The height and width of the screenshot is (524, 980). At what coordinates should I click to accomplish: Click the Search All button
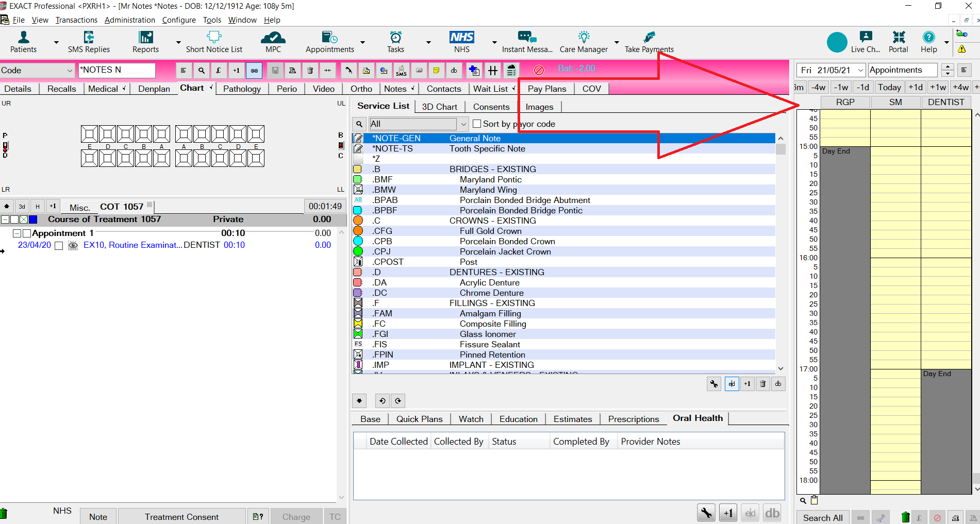click(823, 518)
